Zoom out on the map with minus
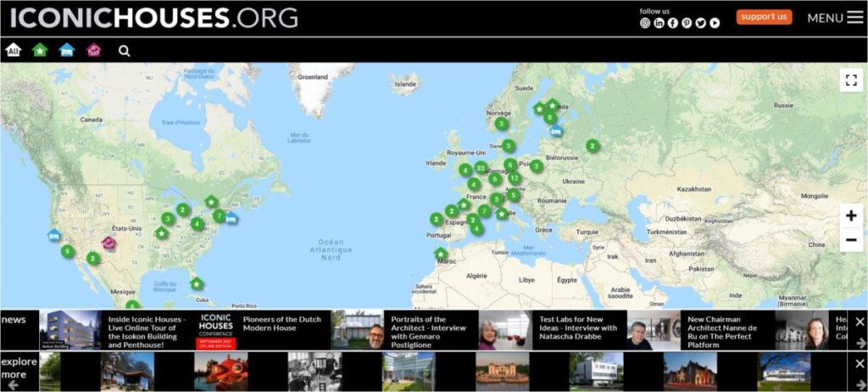Screen dimensions: 868x392 pos(851,240)
